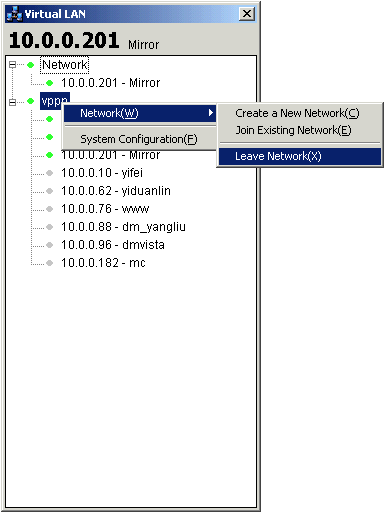Choose Join Existing Network(E)

pyautogui.click(x=300, y=130)
